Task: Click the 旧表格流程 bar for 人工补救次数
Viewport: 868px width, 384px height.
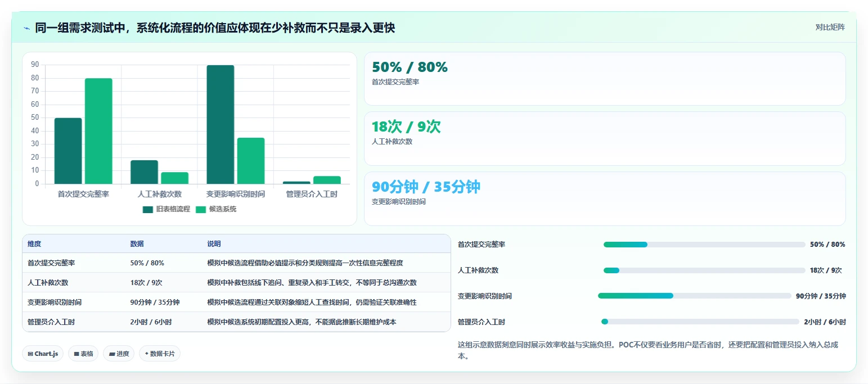Action: [x=144, y=172]
